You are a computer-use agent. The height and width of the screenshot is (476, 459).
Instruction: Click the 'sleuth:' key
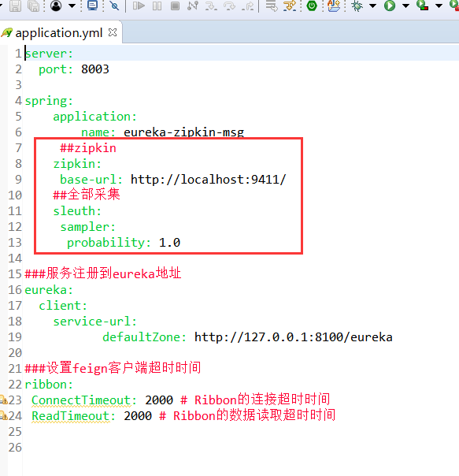click(77, 211)
